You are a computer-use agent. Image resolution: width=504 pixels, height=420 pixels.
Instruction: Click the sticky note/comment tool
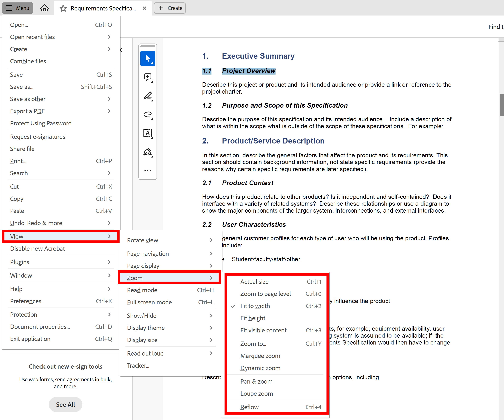point(148,76)
